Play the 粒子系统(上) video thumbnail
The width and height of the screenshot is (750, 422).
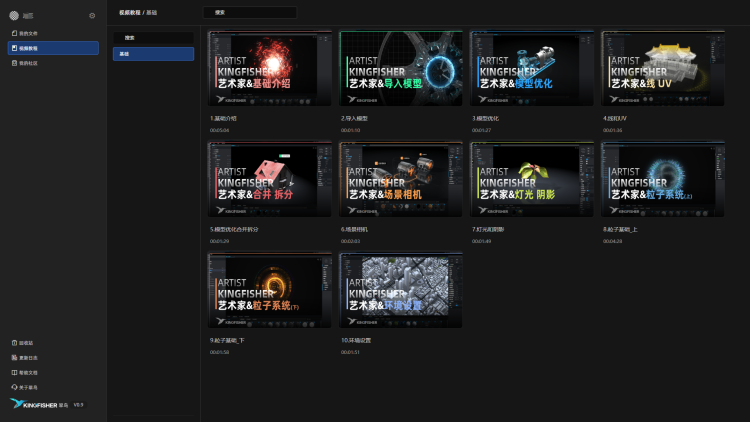pyautogui.click(x=663, y=179)
